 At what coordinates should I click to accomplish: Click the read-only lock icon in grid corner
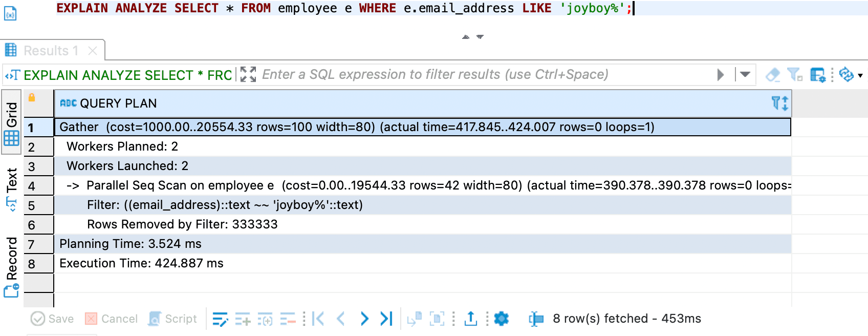pyautogui.click(x=32, y=97)
